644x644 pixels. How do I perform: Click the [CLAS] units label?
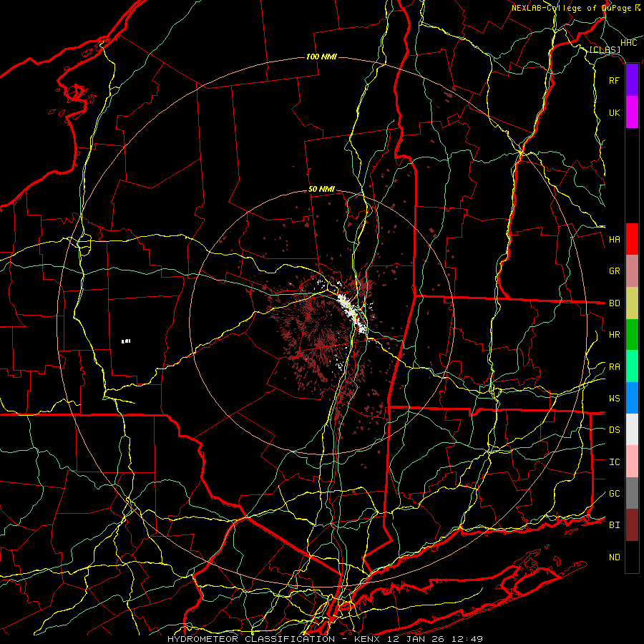(x=605, y=50)
